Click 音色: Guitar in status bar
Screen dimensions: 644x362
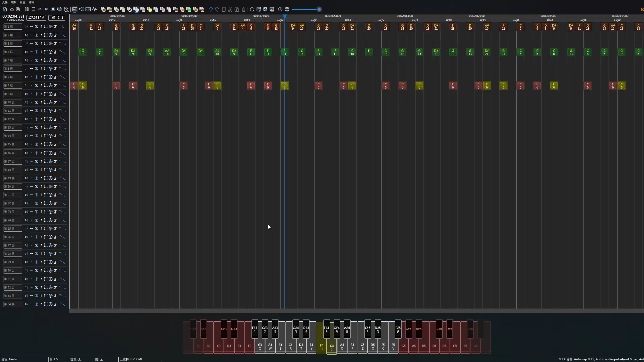tap(9, 359)
